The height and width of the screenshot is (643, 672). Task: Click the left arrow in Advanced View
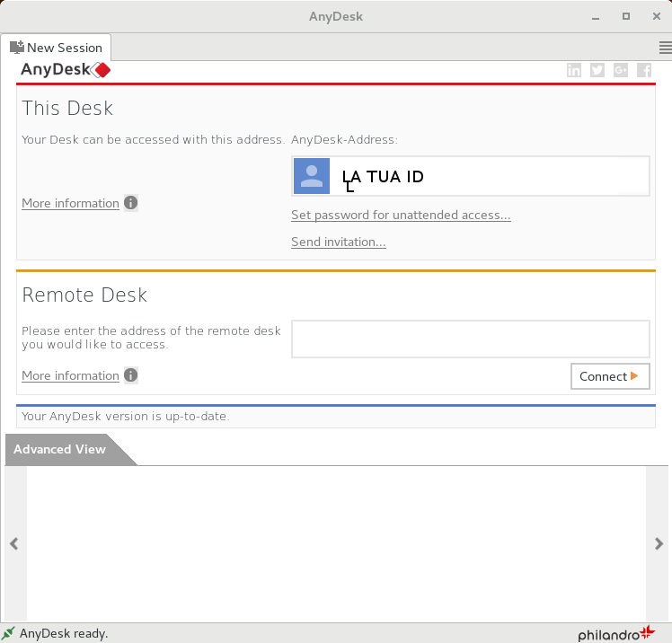tap(14, 543)
